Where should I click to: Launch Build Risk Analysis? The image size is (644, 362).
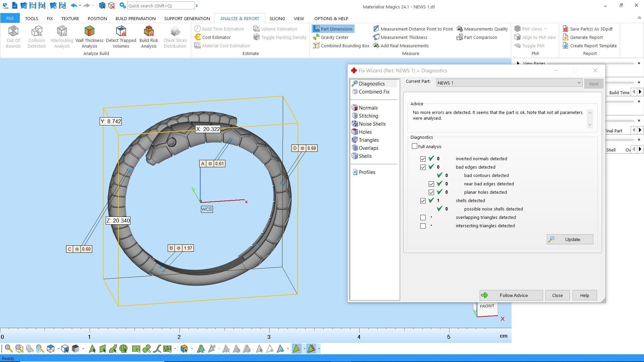point(149,36)
